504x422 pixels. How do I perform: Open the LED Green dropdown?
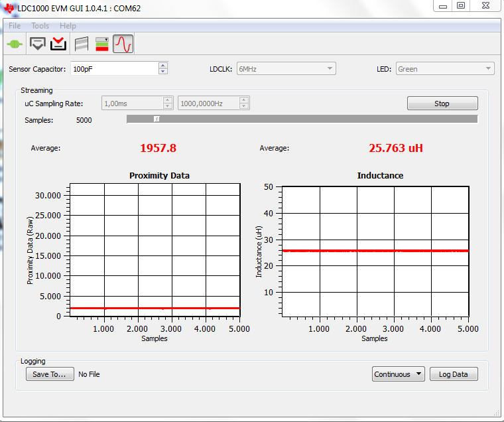(x=445, y=69)
